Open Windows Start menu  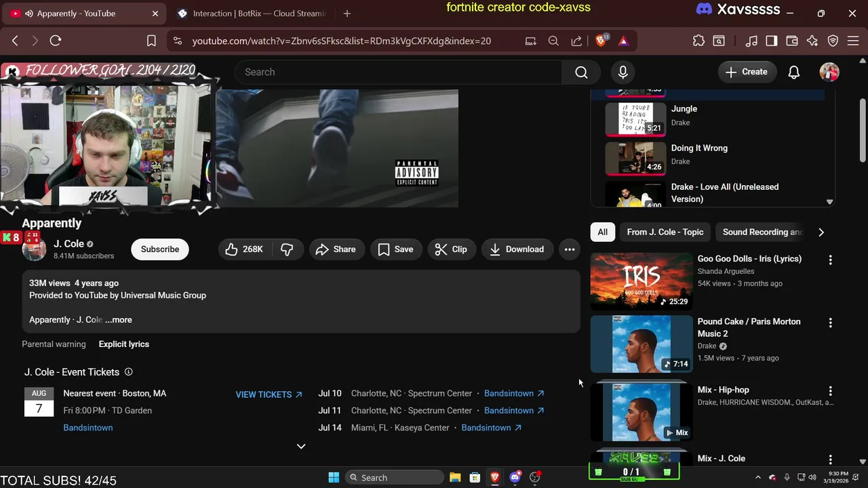pyautogui.click(x=334, y=477)
